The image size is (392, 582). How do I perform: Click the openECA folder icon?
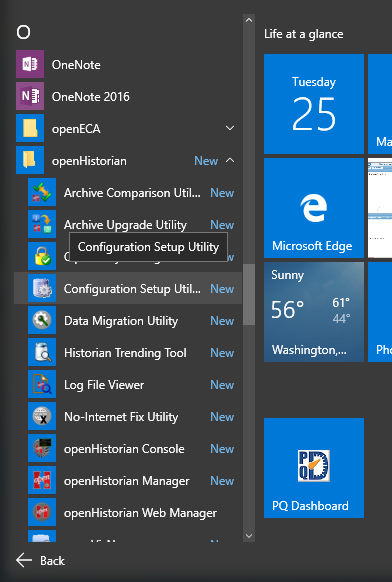[30, 128]
